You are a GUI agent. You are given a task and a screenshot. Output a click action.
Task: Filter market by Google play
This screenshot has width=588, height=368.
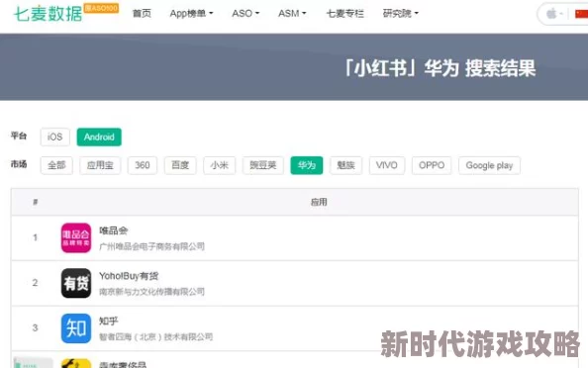coord(489,165)
